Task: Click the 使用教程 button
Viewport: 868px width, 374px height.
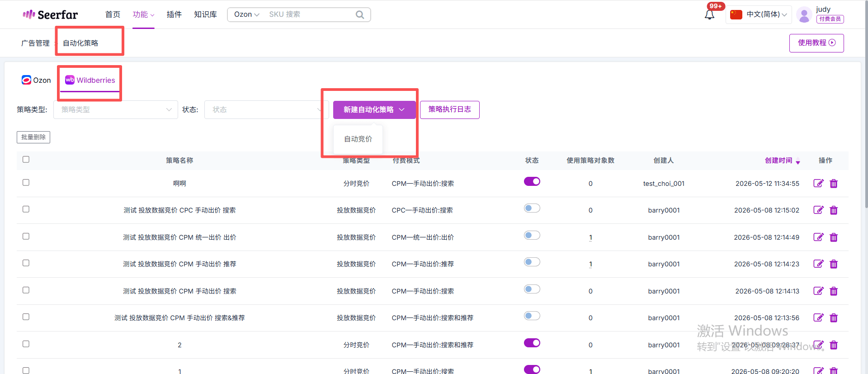Action: click(x=816, y=43)
